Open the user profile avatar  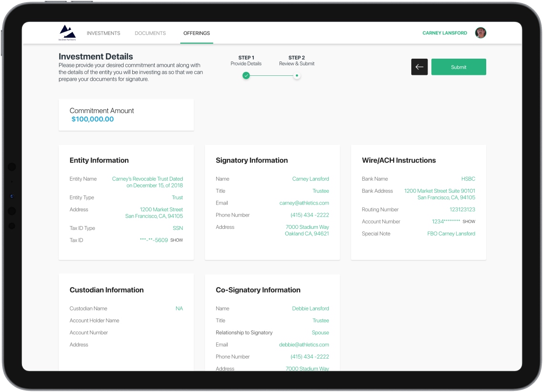pos(480,33)
